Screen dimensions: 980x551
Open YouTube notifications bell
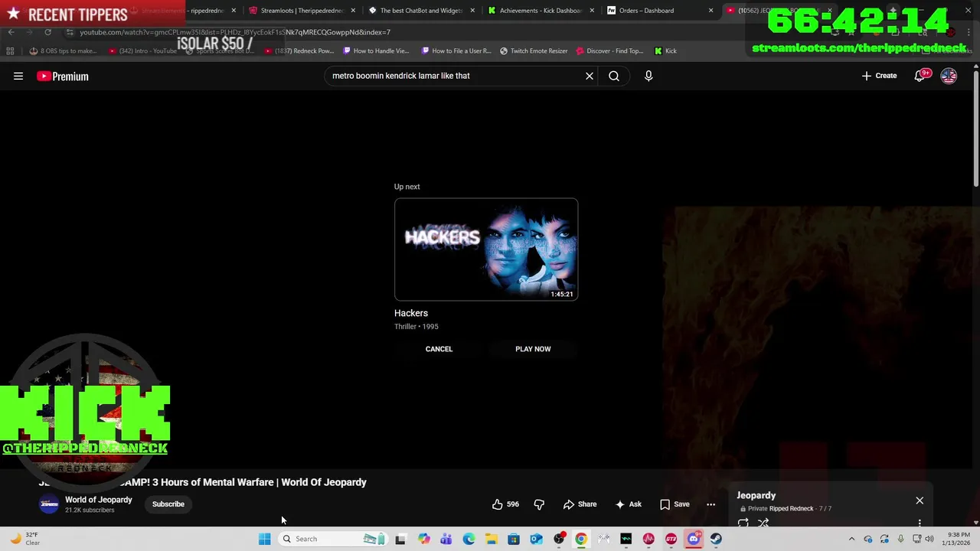tap(921, 76)
